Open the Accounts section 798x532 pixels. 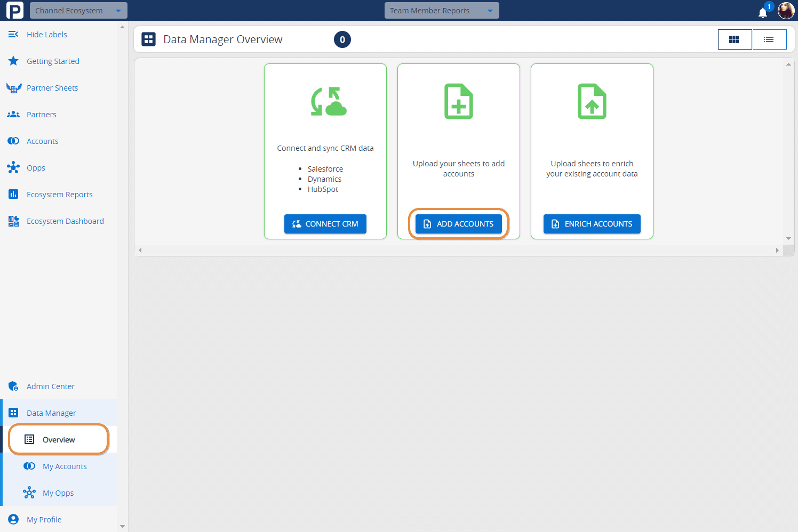tap(42, 141)
